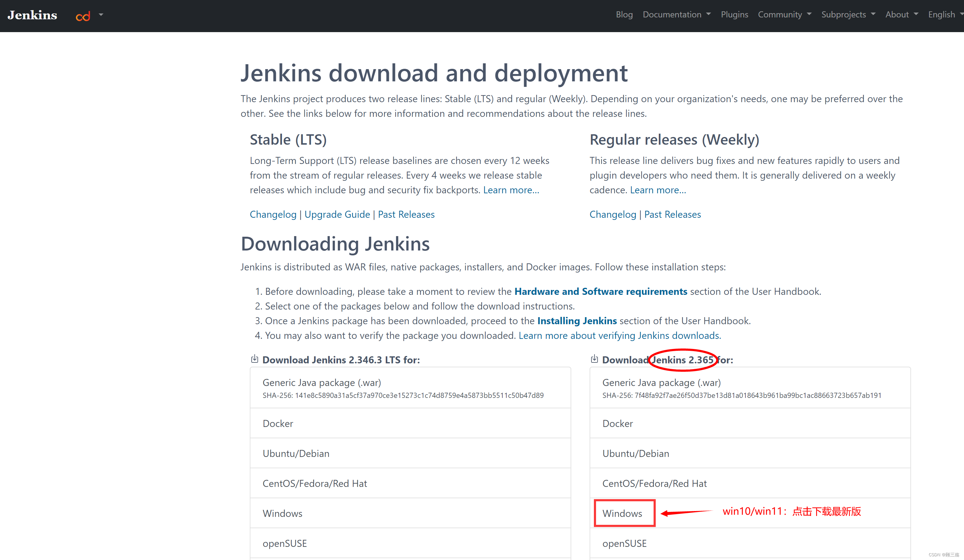
Task: Open the Documentation dropdown menu
Action: 676,14
